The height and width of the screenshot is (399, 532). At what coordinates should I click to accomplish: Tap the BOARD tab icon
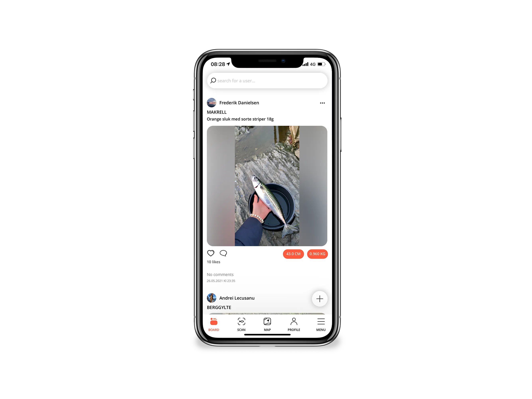click(214, 324)
